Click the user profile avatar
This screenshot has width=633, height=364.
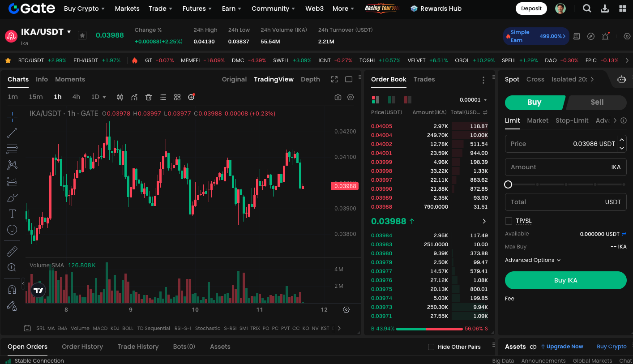click(x=560, y=9)
